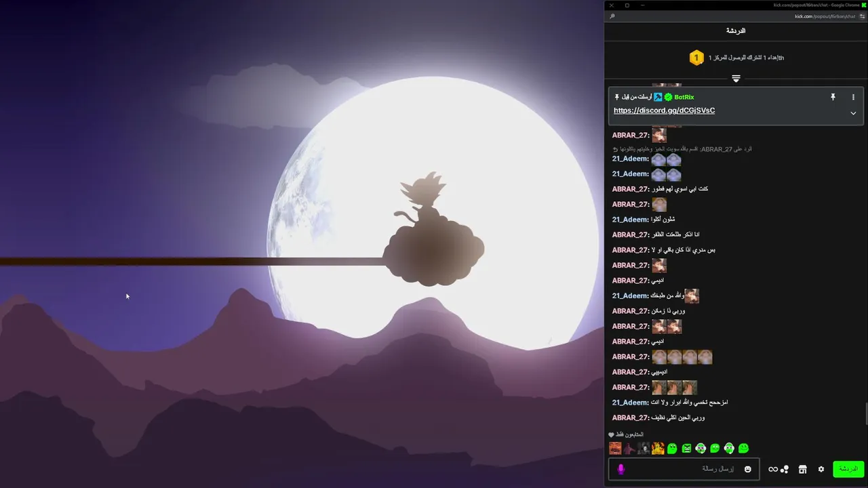Click ABRAR_27's message 'وربي الحين اكلي نظيف'

pyautogui.click(x=677, y=418)
